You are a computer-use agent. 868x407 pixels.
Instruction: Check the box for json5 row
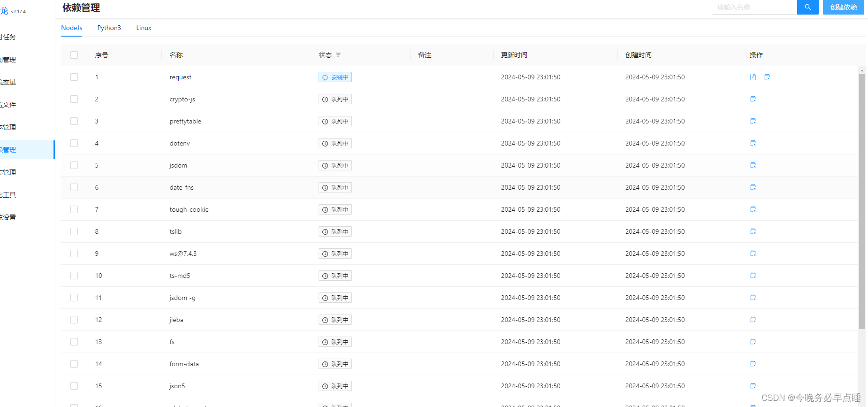(74, 386)
